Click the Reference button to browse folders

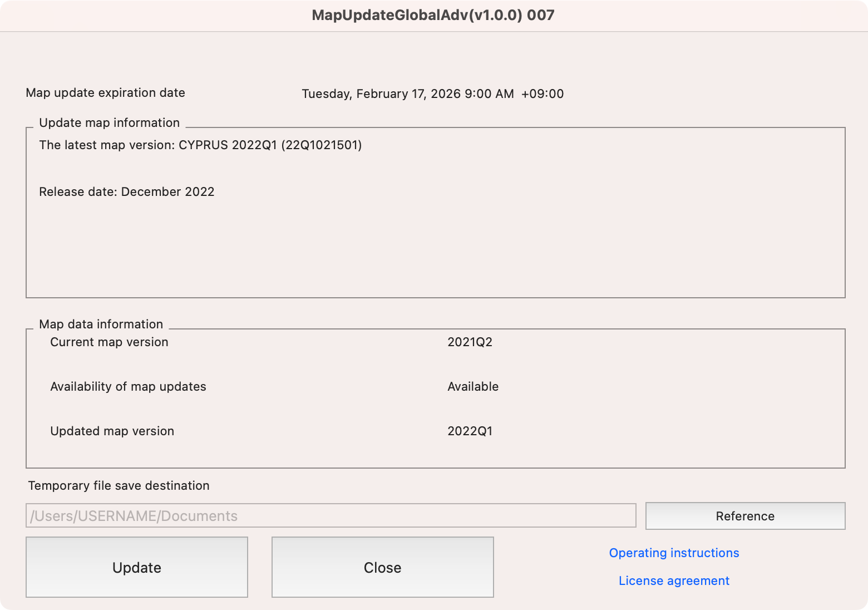(745, 516)
